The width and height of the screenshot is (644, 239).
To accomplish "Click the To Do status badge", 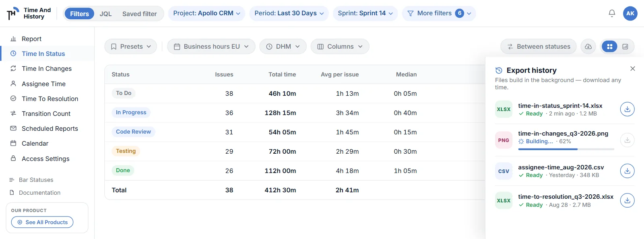I will 124,93.
